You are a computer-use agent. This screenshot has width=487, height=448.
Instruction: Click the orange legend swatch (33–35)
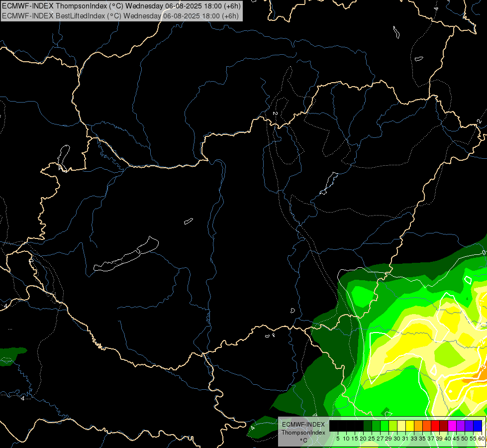418,426
